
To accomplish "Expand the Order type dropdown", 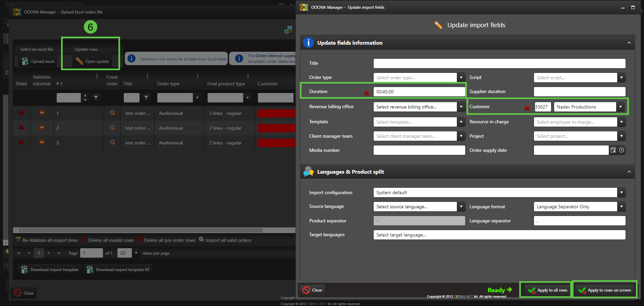I will [x=461, y=78].
